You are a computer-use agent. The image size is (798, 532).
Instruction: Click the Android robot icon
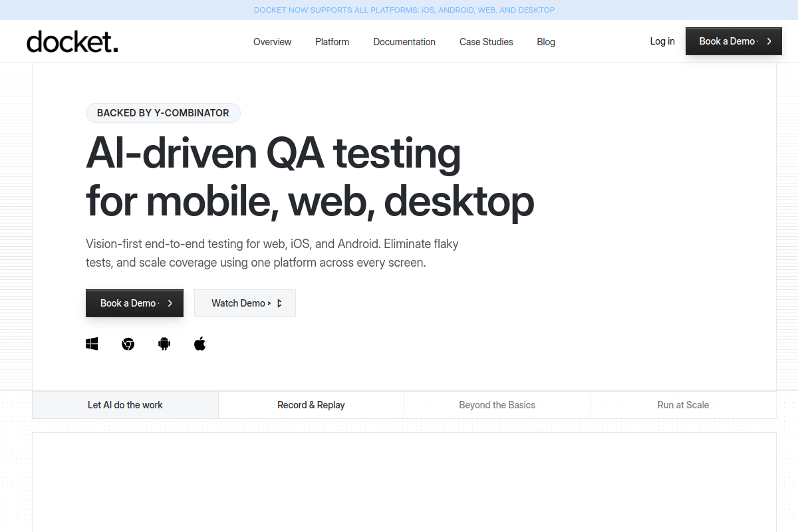pyautogui.click(x=164, y=344)
